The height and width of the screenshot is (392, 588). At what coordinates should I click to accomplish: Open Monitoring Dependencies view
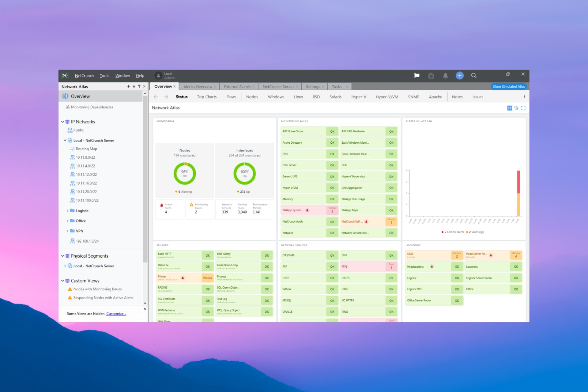tap(92, 107)
